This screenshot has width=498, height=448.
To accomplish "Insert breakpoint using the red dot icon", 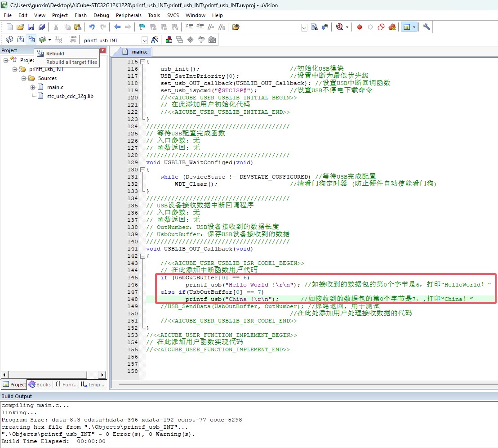I will [x=360, y=27].
